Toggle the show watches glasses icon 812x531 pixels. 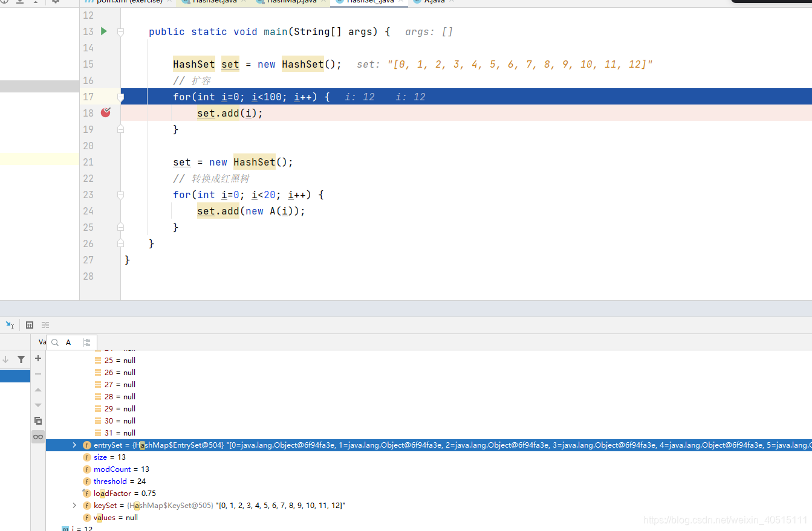click(x=38, y=436)
